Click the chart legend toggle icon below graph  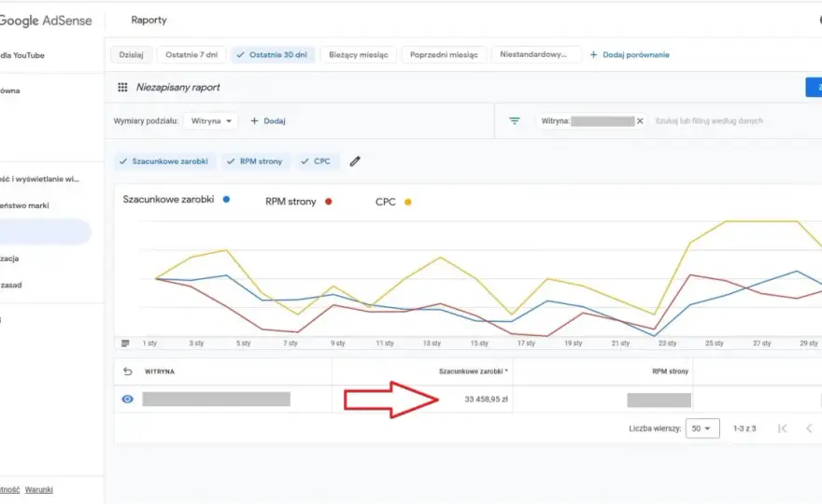pos(125,343)
